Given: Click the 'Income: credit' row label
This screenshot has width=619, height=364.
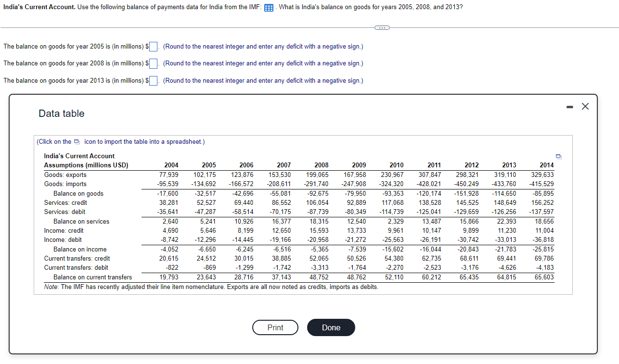Looking at the screenshot, I should click(64, 231).
